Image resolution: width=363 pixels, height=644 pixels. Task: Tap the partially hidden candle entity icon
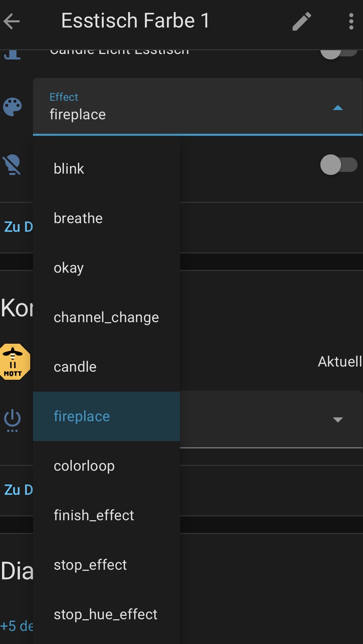(x=13, y=55)
